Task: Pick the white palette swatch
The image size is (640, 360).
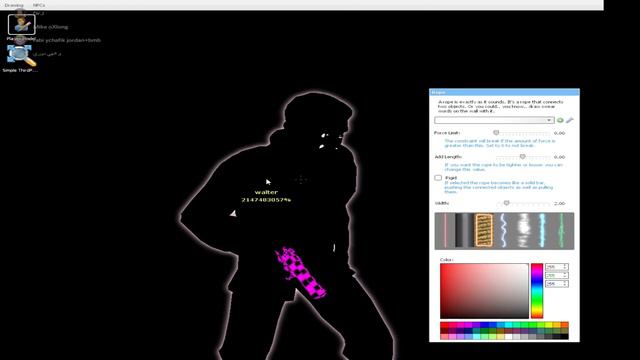Action: 509,337
